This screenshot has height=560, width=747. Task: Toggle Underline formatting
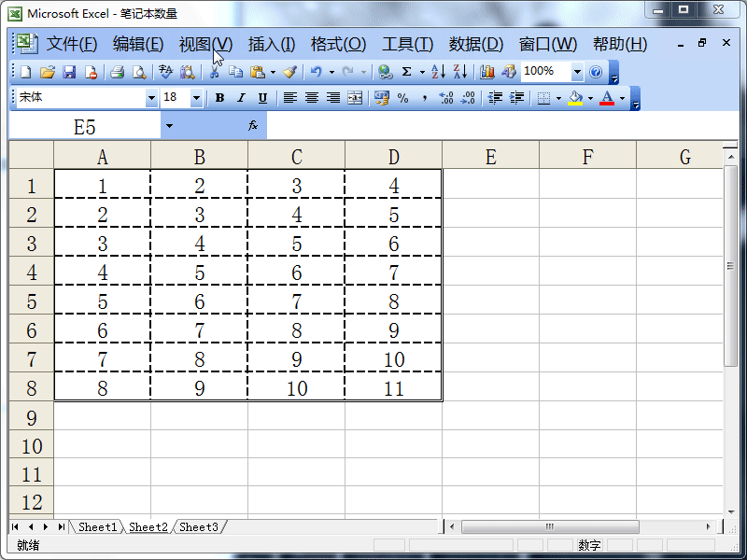pos(262,98)
